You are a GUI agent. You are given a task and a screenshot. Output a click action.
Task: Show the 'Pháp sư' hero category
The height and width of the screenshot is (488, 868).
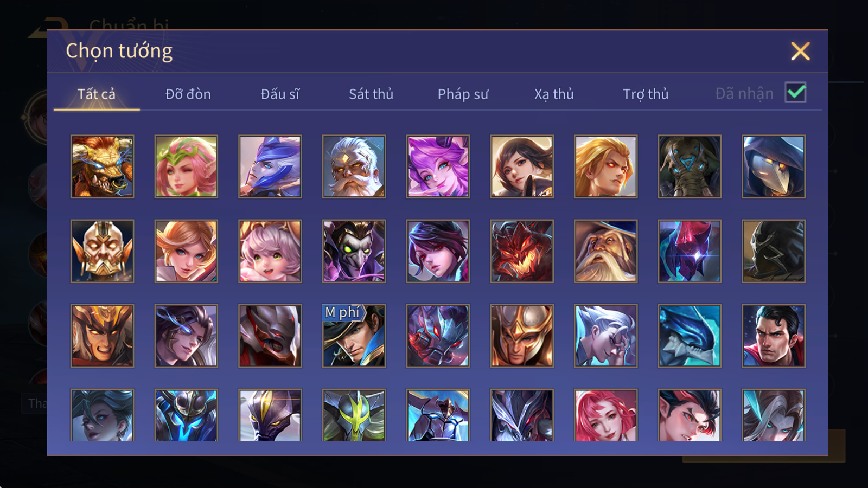[463, 94]
